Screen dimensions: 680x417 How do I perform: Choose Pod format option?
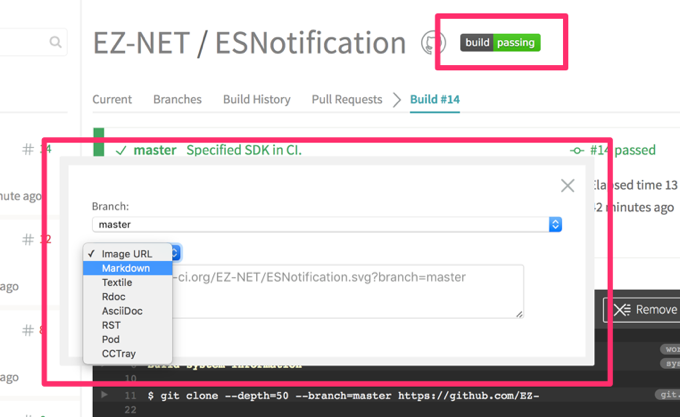(x=128, y=339)
